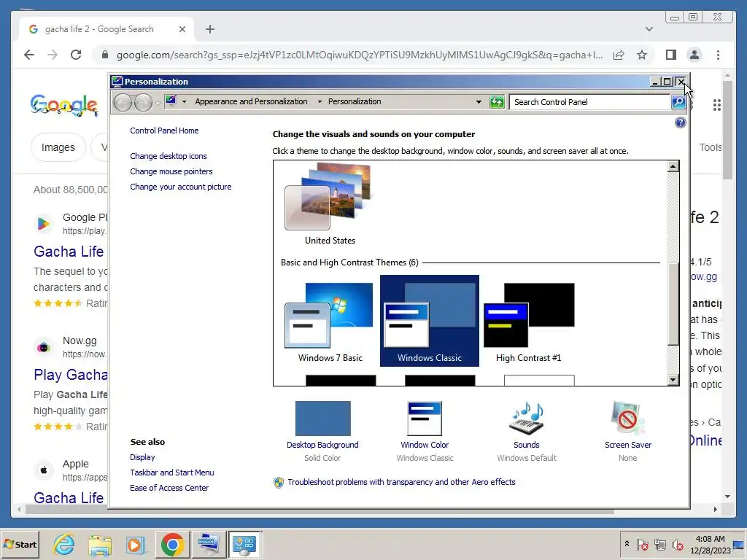This screenshot has width=747, height=560.
Task: Click the Personalization back navigation button
Action: [123, 102]
